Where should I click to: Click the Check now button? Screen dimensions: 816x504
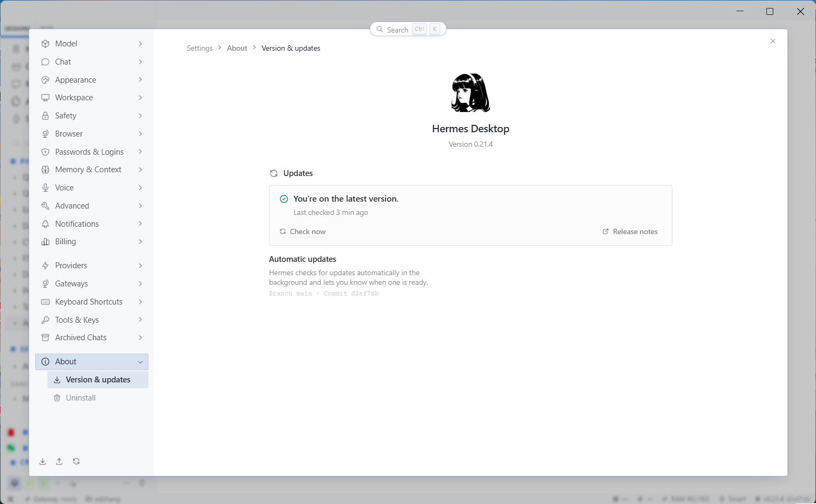click(303, 231)
